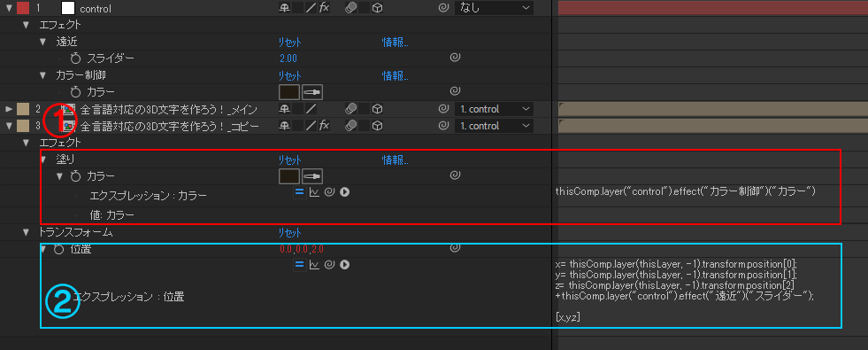Viewport: 868px width, 350px height.
Task: Collapse the 遠近 effect group
Action: pyautogui.click(x=43, y=42)
